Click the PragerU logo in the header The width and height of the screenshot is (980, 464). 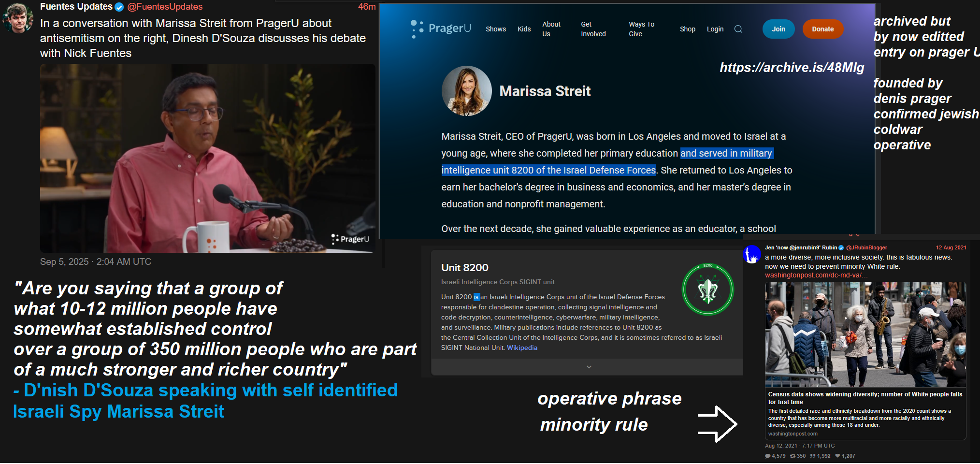coord(441,29)
